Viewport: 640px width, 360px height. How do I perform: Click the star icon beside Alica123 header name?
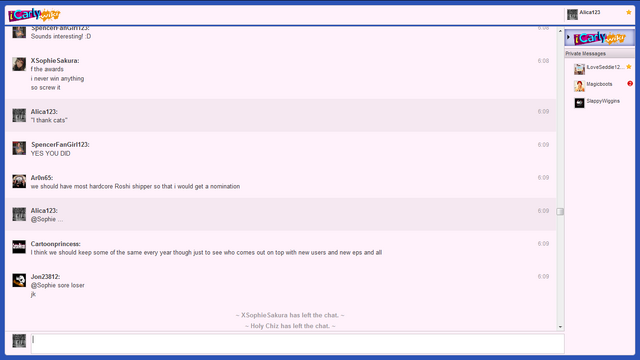629,12
